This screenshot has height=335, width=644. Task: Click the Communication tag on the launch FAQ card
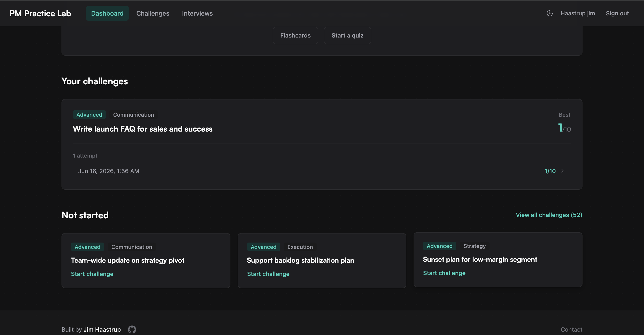[x=133, y=115]
